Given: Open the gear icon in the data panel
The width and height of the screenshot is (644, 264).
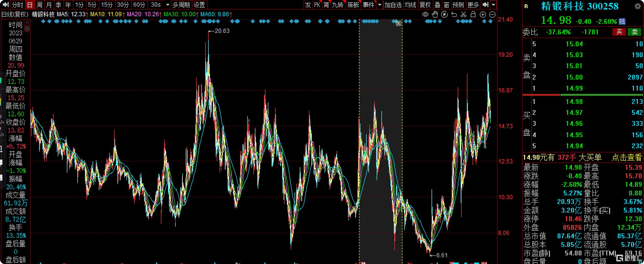Looking at the screenshot, I should [27, 29].
